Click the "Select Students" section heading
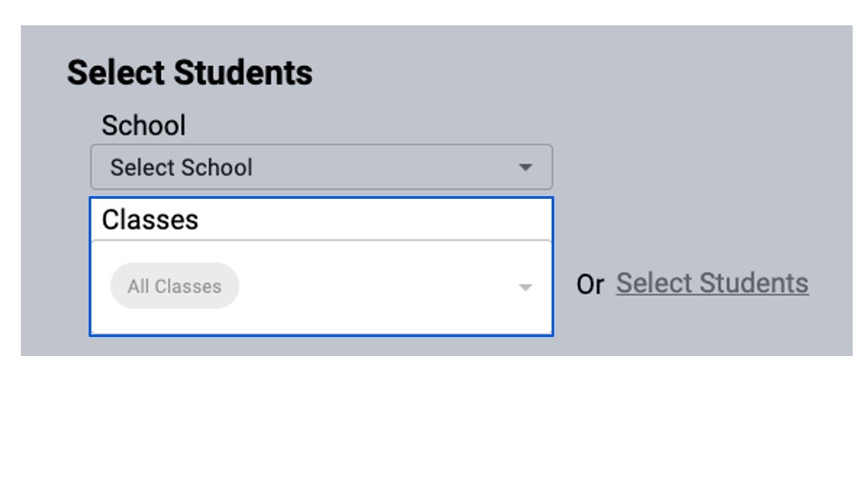868x488 pixels. point(190,72)
